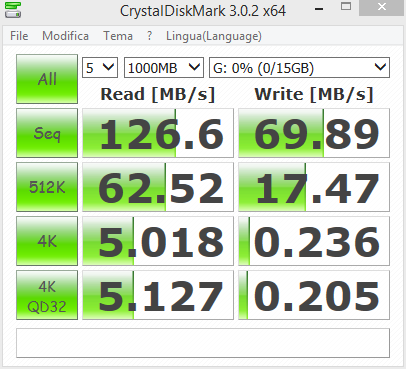The image size is (406, 369).
Task: Close the CrystalDiskMark window
Action: click(382, 7)
